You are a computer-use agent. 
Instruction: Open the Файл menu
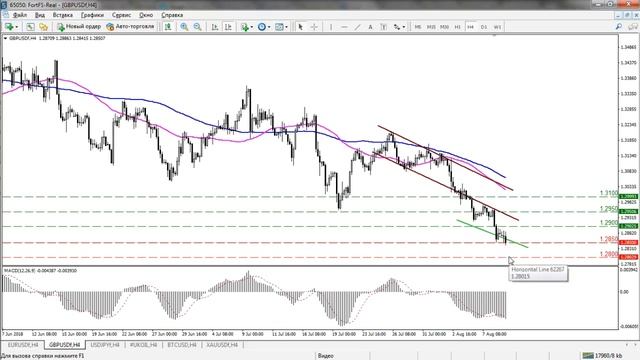click(x=20, y=15)
